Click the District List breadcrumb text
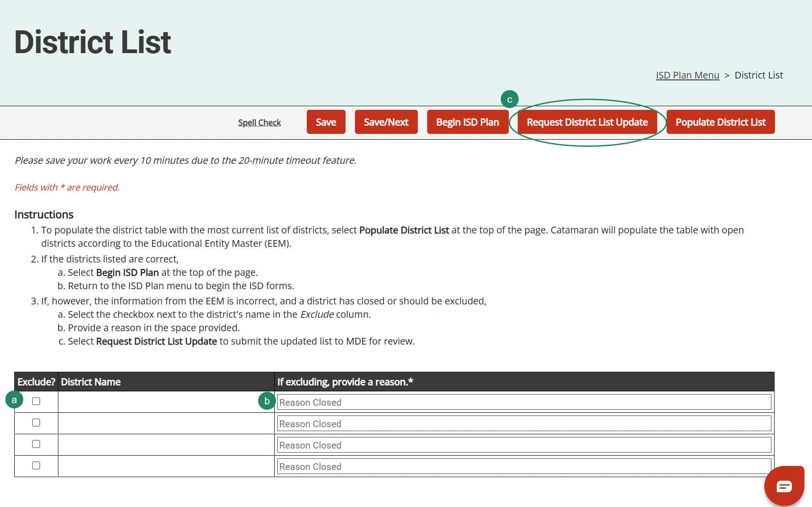The height and width of the screenshot is (507, 812). (758, 75)
